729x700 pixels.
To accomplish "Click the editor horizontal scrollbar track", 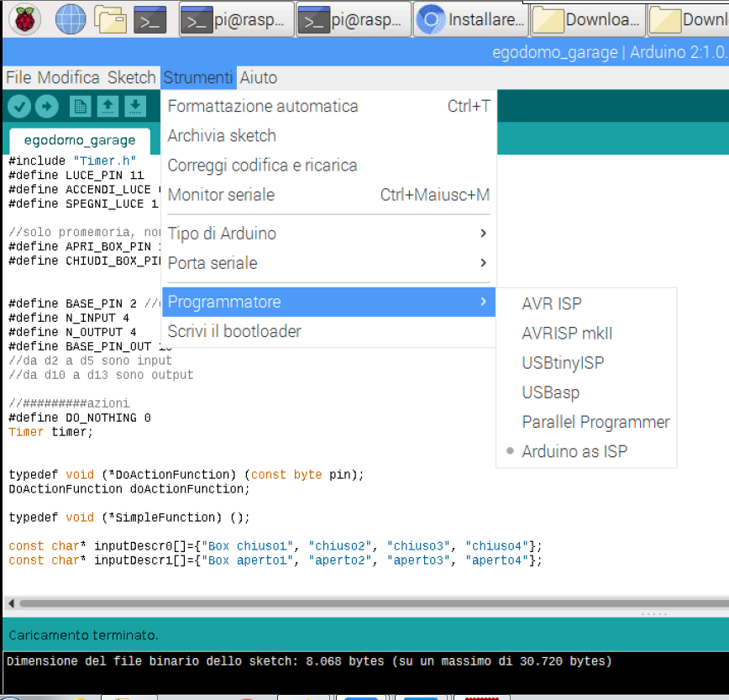I will (375, 603).
